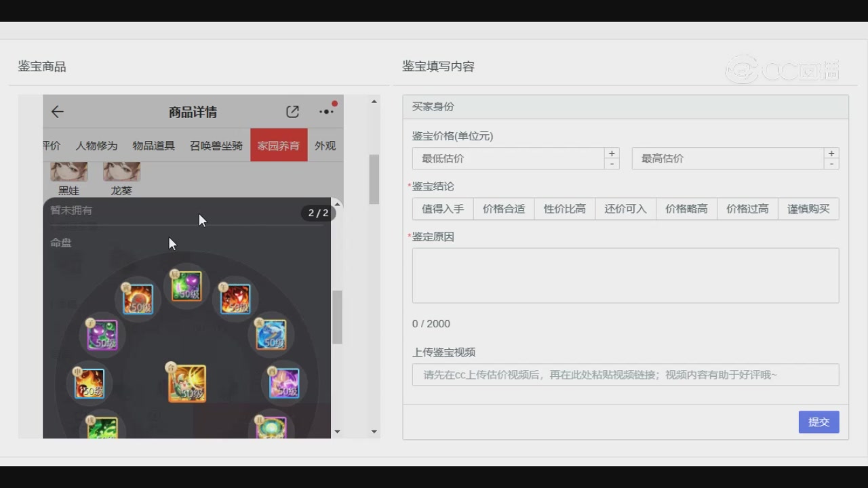Click the outer product panel scrollbar thumb
The width and height of the screenshot is (868, 488).
(374, 179)
